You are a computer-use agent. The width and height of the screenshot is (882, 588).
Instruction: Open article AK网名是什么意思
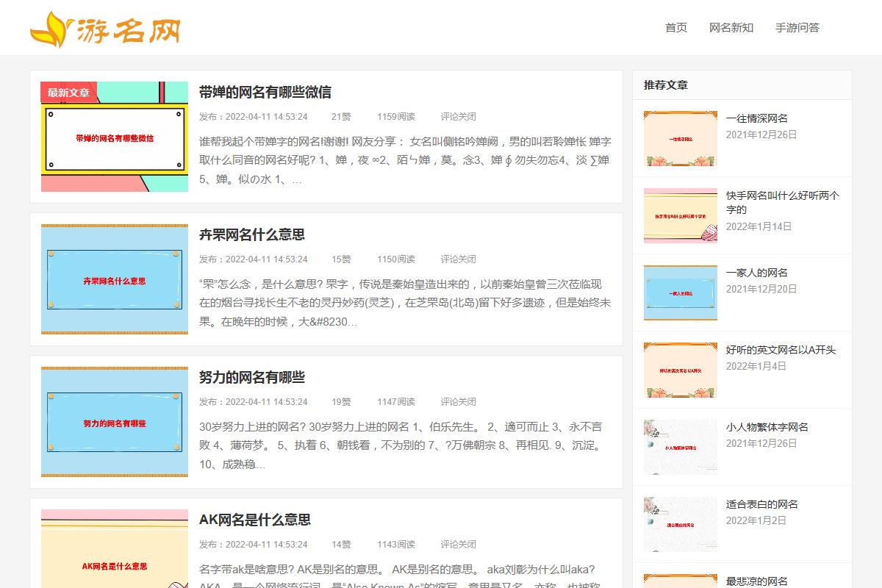(x=255, y=520)
